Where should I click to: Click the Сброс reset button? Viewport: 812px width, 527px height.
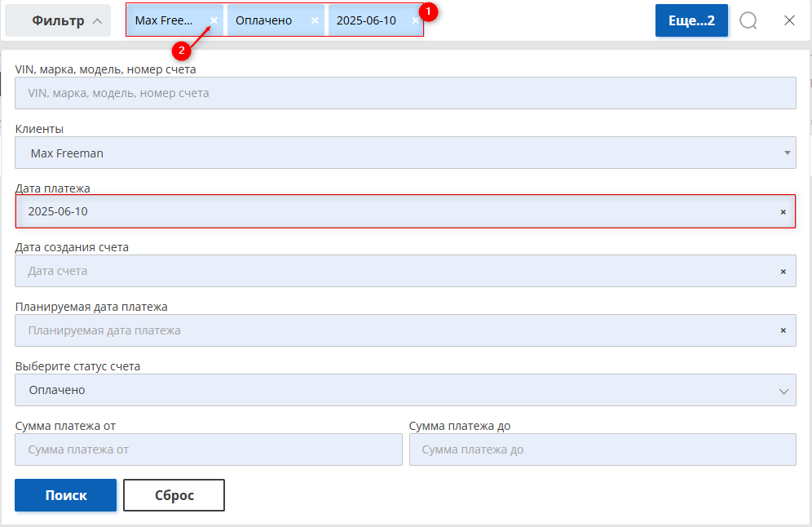coord(174,495)
